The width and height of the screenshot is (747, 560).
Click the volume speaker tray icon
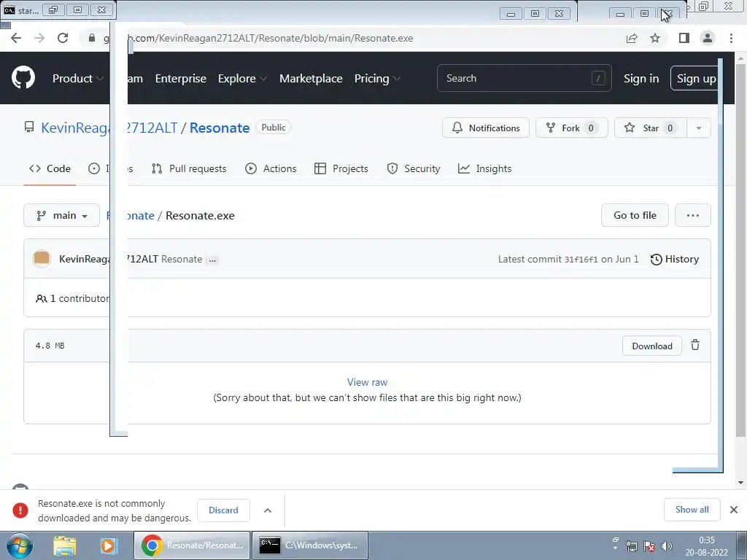[667, 546]
